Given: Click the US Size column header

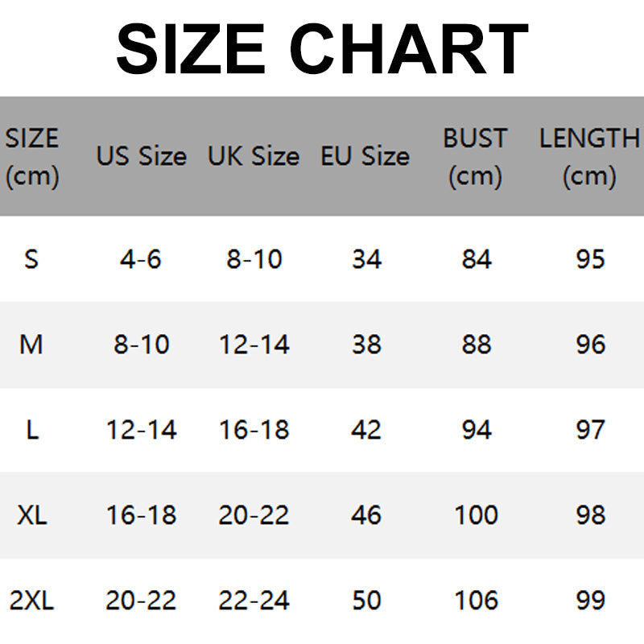Looking at the screenshot, I should [x=141, y=156].
